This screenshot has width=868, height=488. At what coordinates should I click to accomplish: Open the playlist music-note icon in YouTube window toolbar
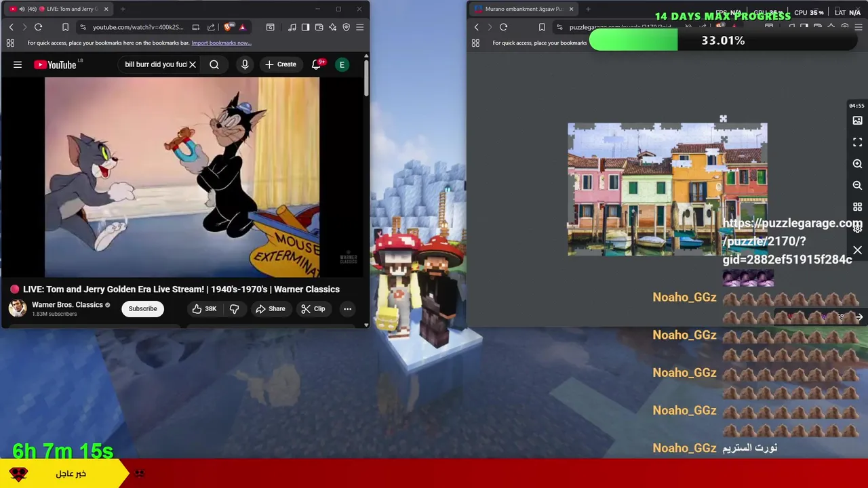coord(292,27)
